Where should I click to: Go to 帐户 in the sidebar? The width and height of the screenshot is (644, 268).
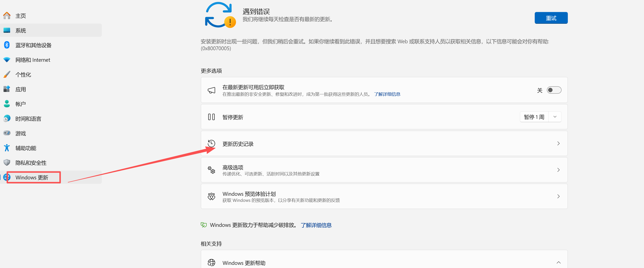point(21,104)
